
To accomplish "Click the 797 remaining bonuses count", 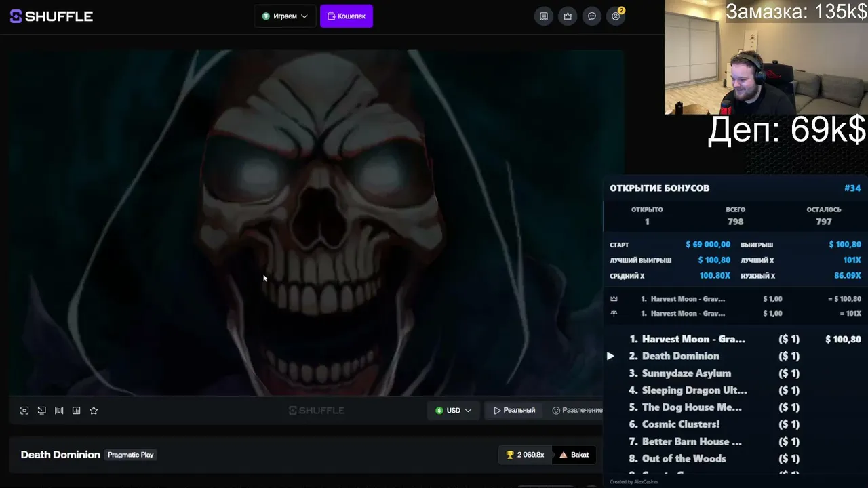I will pyautogui.click(x=824, y=222).
